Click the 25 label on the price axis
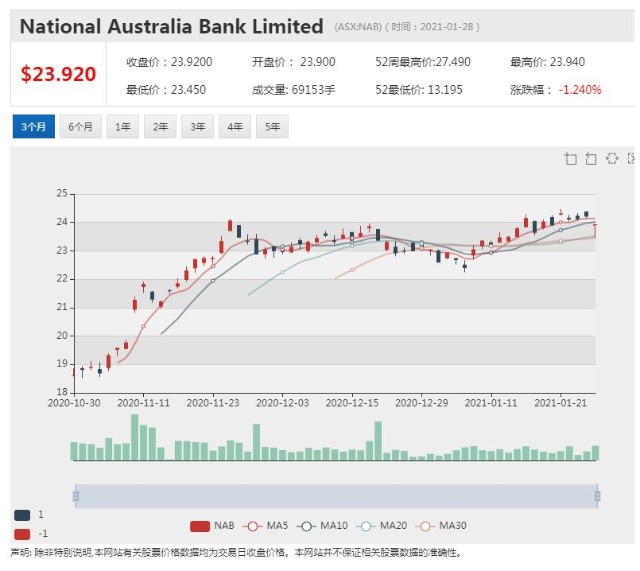This screenshot has width=640, height=571. pos(62,193)
